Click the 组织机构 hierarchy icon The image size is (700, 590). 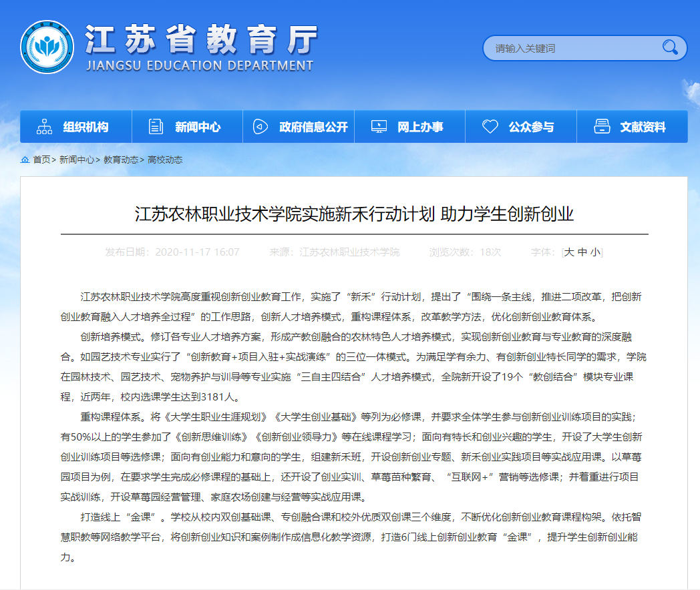pyautogui.click(x=44, y=127)
